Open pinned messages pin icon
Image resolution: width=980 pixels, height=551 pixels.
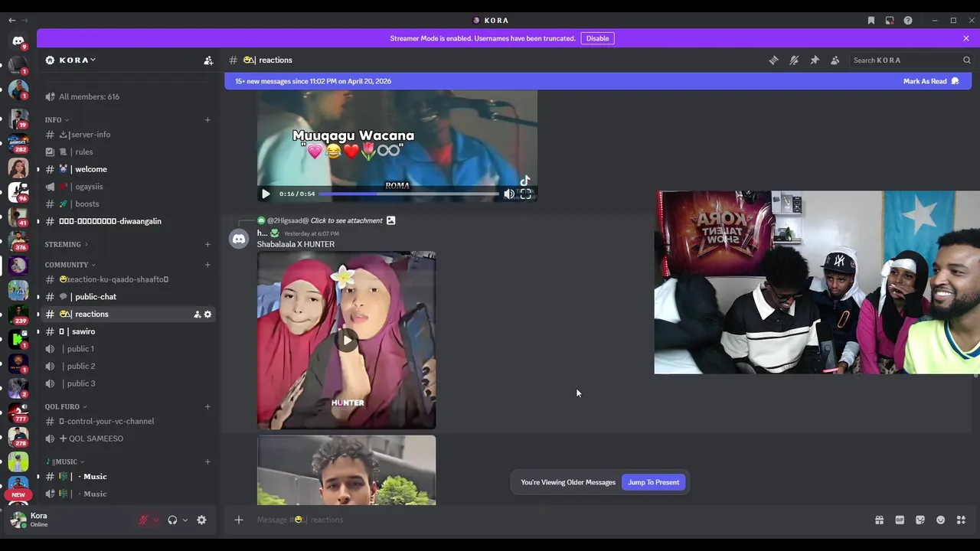[x=815, y=60]
